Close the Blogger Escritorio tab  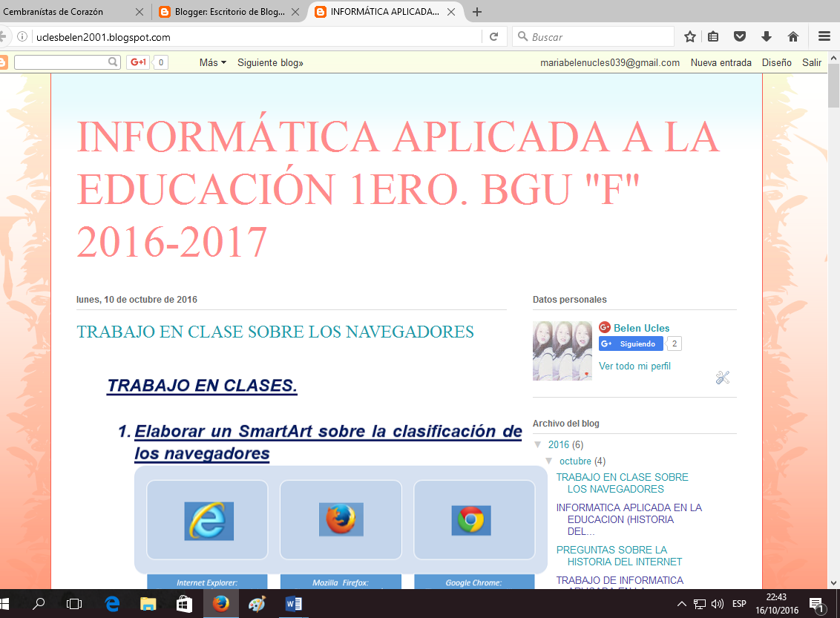pyautogui.click(x=295, y=12)
